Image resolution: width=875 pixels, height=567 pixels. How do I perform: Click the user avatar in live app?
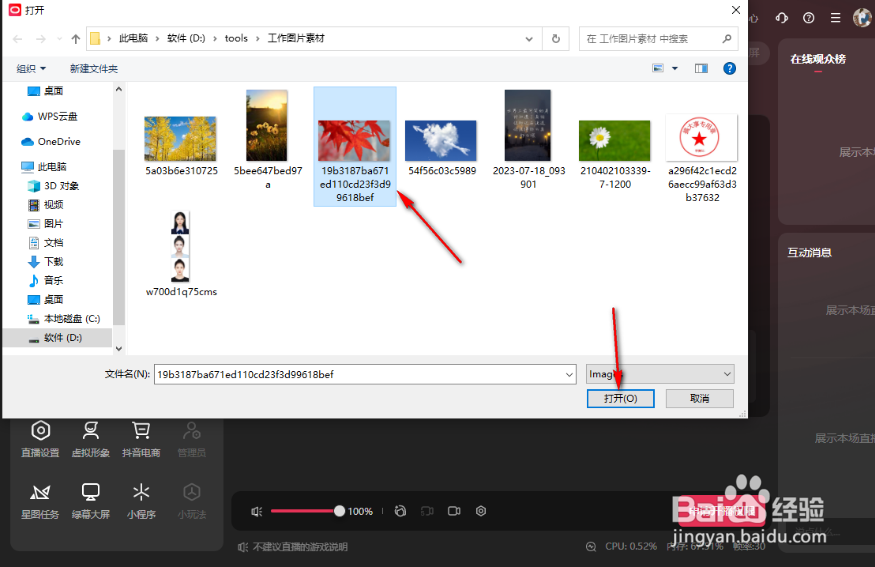(x=863, y=17)
